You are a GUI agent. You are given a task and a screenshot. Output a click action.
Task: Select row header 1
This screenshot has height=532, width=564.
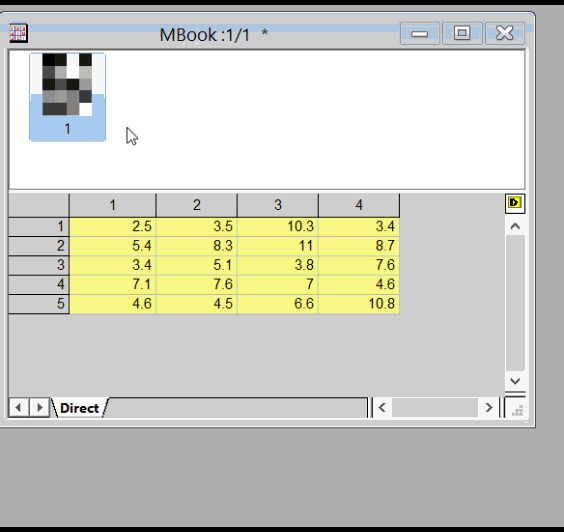point(39,227)
